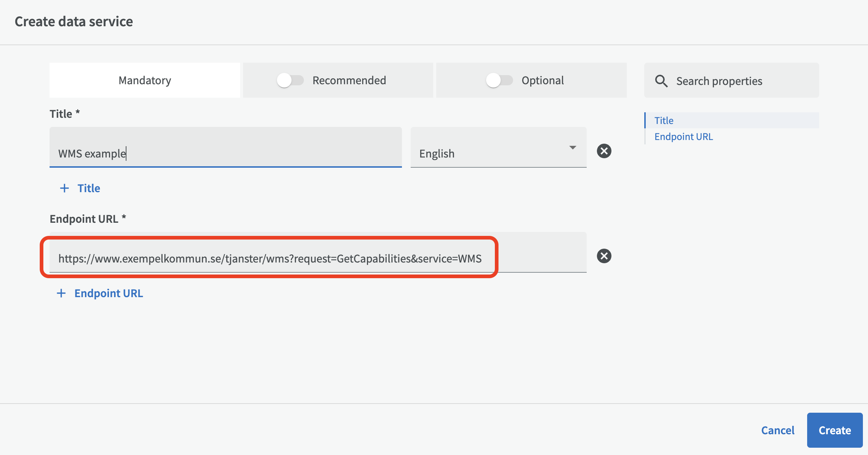Viewport: 868px width, 455px height.
Task: Remove the Title field with X icon
Action: pos(604,151)
